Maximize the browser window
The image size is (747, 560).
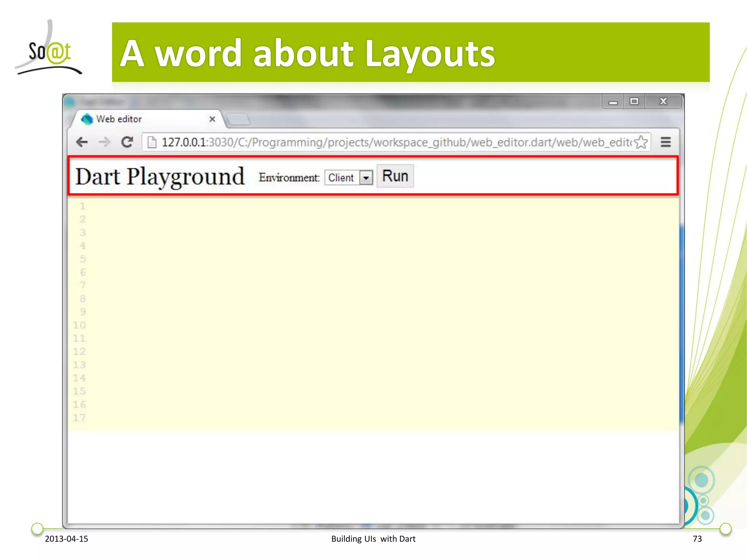coord(634,101)
